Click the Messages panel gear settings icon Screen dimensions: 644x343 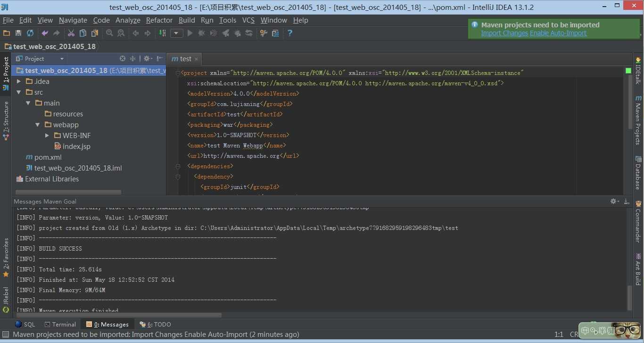pyautogui.click(x=614, y=201)
